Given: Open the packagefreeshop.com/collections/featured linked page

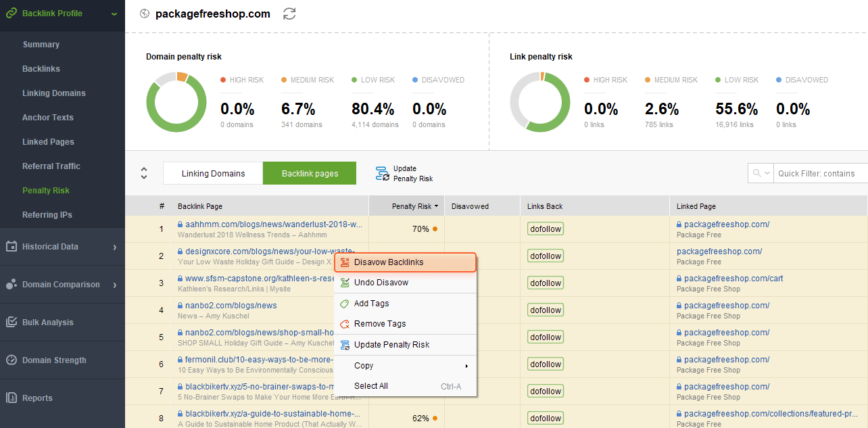Looking at the screenshot, I should (771, 414).
